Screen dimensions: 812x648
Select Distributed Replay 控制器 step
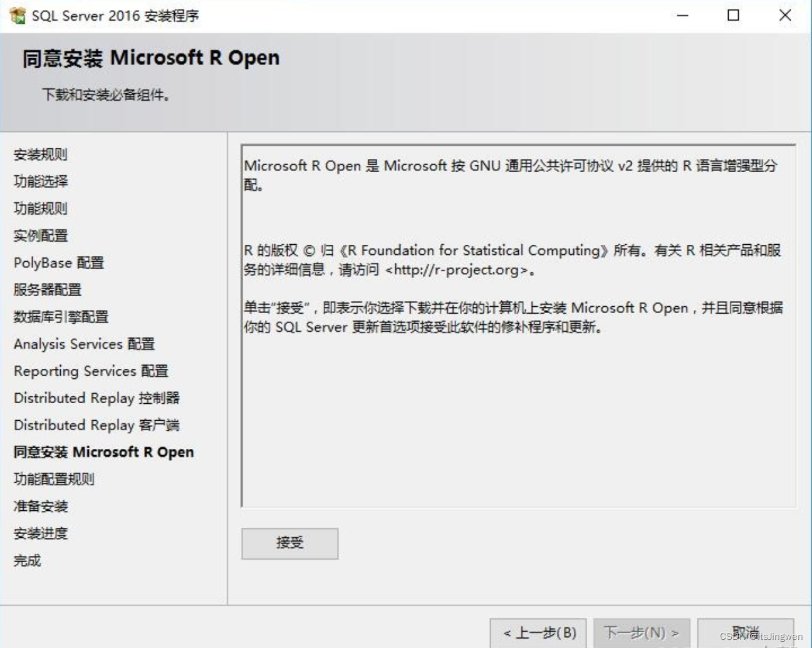click(x=96, y=398)
